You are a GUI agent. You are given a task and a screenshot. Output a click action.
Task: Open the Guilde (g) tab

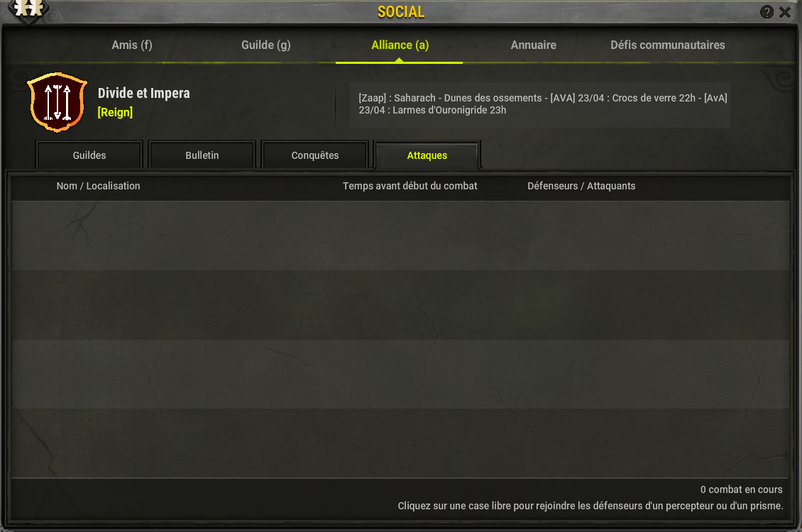[x=266, y=45]
